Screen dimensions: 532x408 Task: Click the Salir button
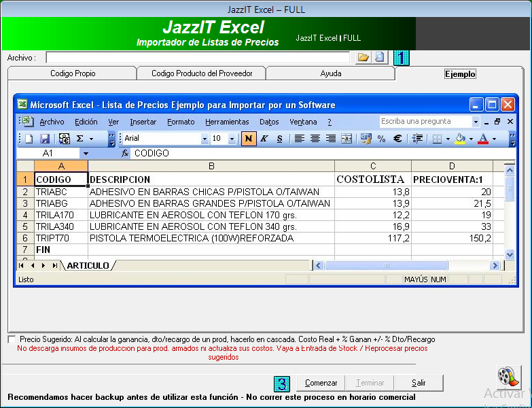(419, 383)
